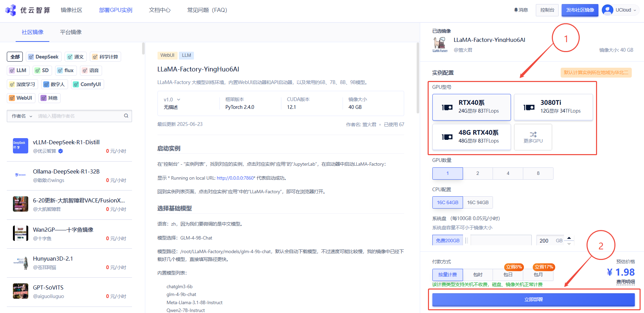Filter by WebUI tag in sidebar
The image size is (644, 313).
tap(21, 98)
